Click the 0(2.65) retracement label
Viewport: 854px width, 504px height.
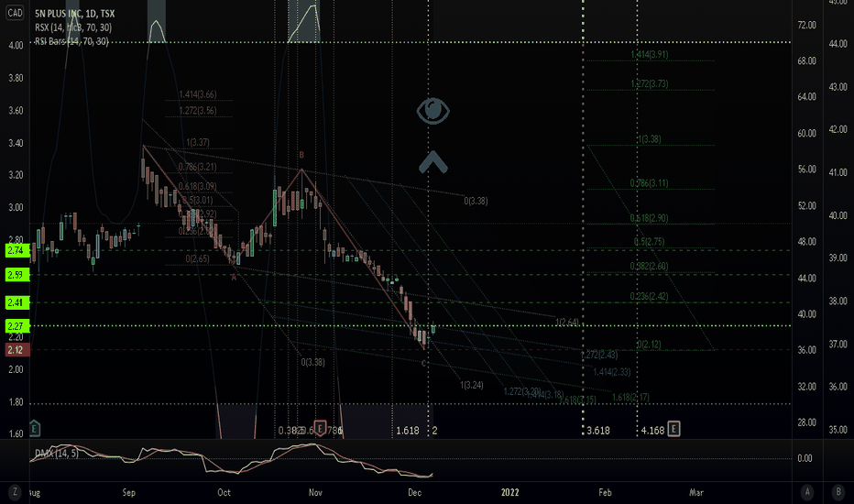pyautogui.click(x=197, y=258)
